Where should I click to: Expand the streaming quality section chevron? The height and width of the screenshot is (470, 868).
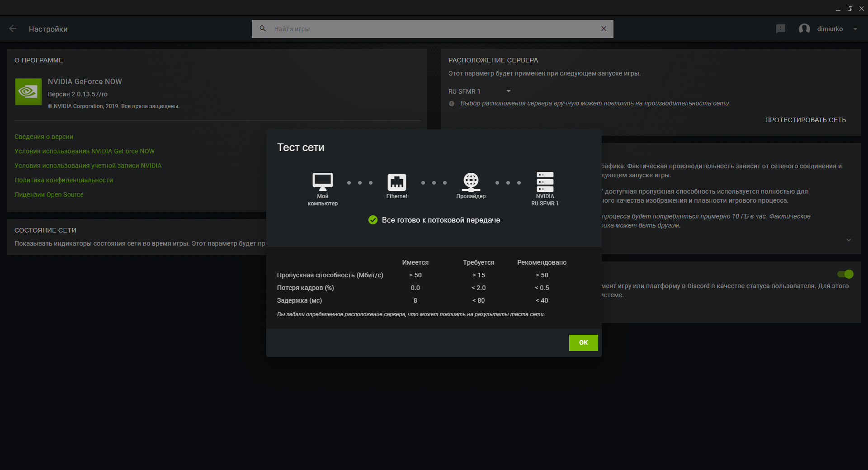coord(849,240)
